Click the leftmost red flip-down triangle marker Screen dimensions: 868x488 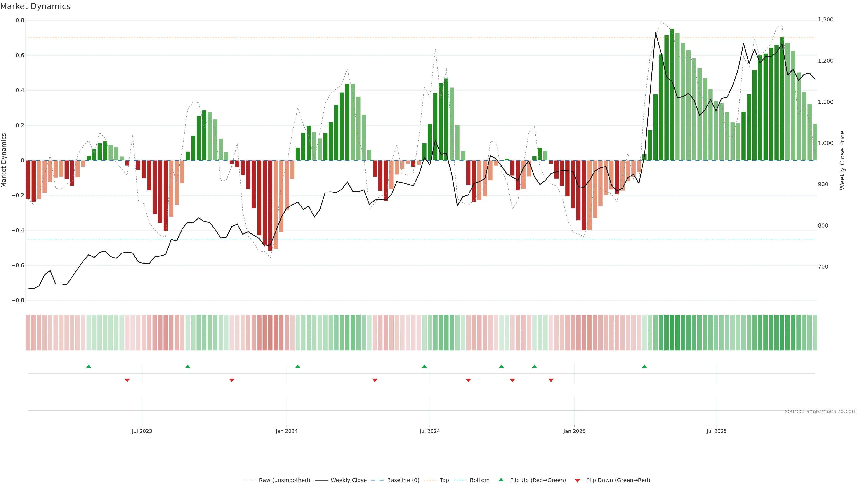point(127,380)
